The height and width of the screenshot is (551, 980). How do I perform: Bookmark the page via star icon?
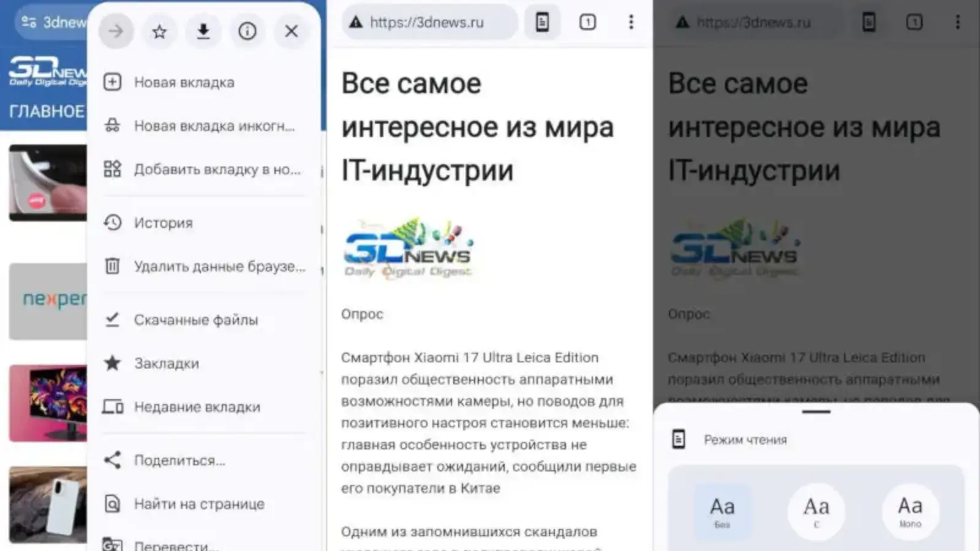(x=159, y=31)
